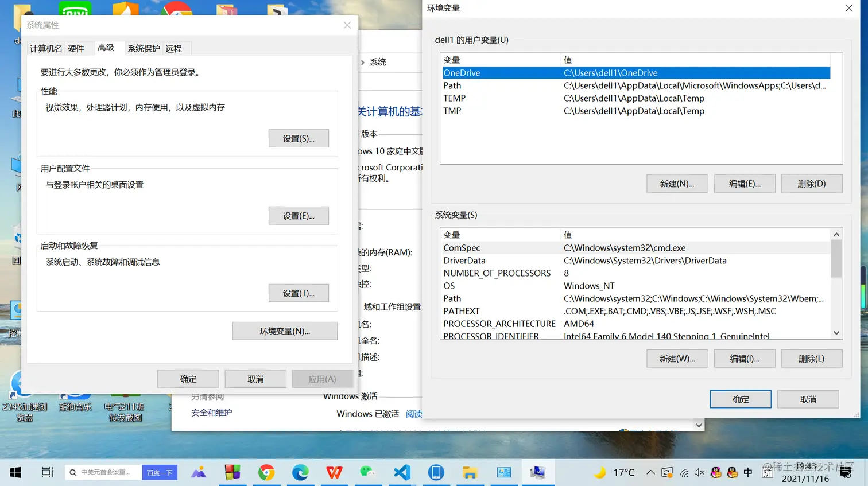Switch to the 硬件 tab in 系统属性

(76, 48)
